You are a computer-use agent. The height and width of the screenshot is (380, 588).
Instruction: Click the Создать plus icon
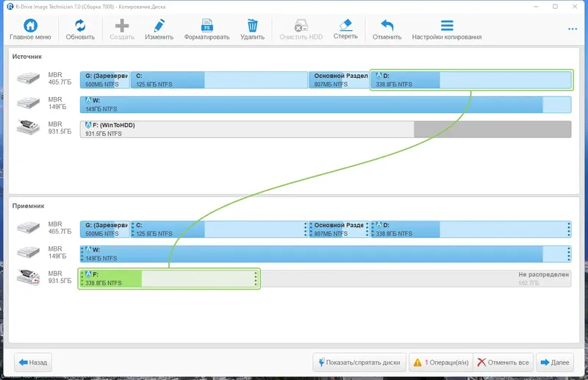click(122, 26)
